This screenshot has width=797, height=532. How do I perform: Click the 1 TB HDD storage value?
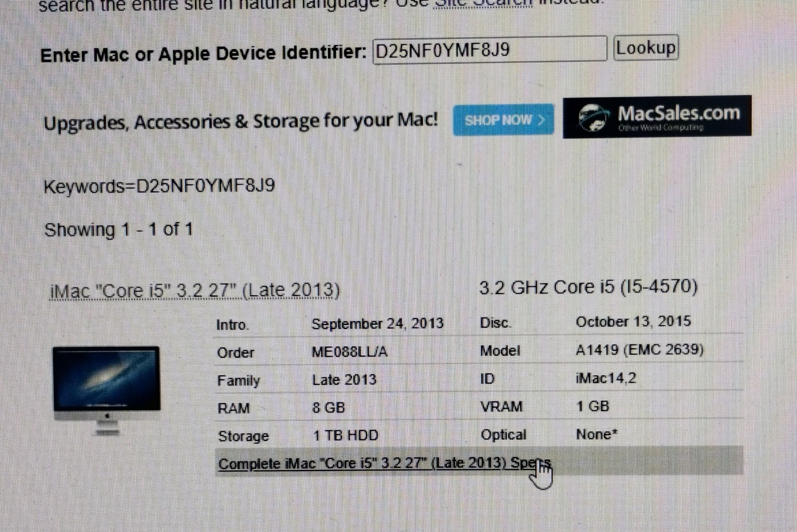tap(346, 435)
